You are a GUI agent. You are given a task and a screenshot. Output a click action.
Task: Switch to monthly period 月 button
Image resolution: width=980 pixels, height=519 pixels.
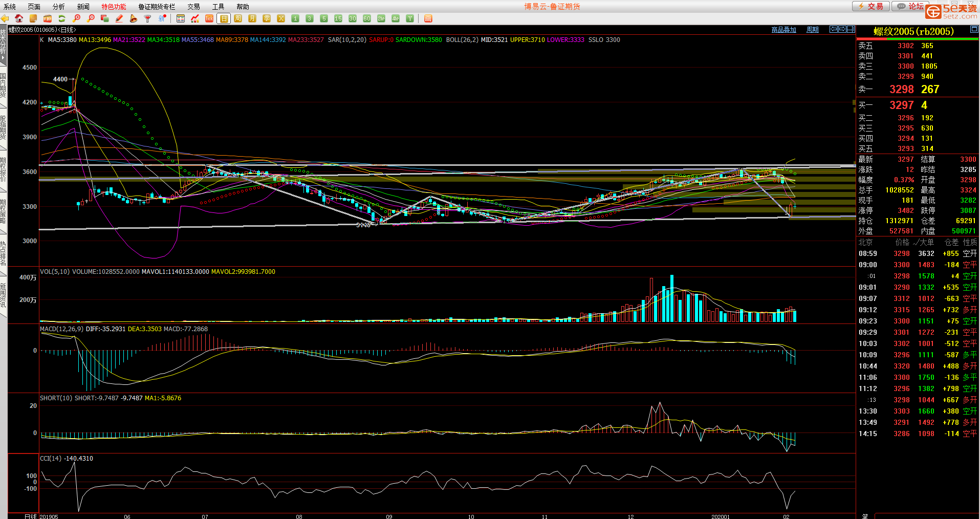coord(252,18)
